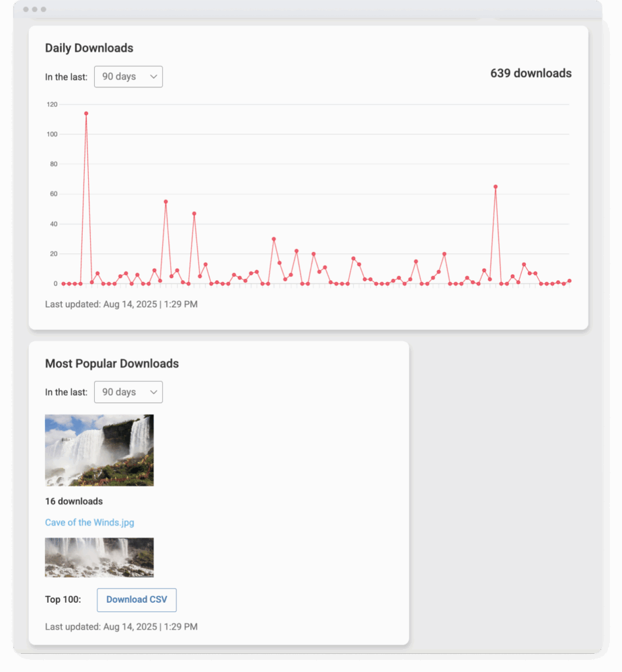Click the Last updated text under the chart
The image size is (622, 672).
pyautogui.click(x=122, y=304)
